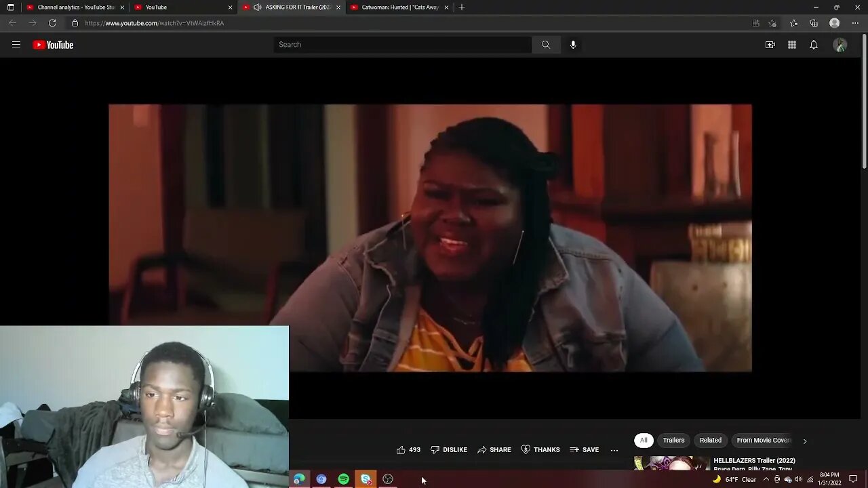Open the notifications bell
868x488 pixels.
tap(814, 45)
